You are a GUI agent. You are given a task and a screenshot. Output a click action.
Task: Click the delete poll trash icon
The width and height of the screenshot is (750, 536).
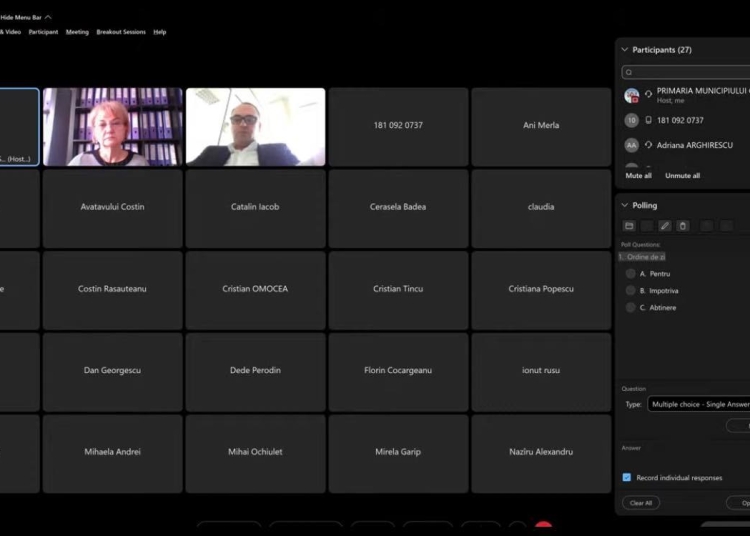coord(683,226)
